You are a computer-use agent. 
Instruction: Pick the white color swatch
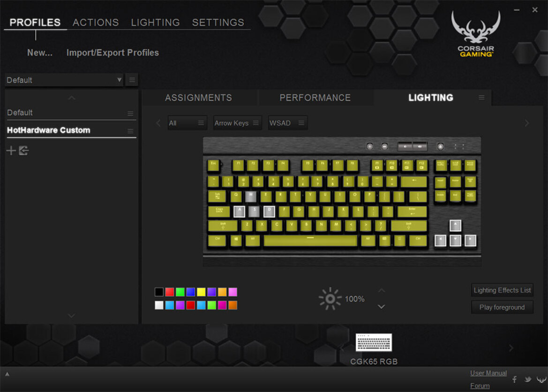(x=159, y=305)
